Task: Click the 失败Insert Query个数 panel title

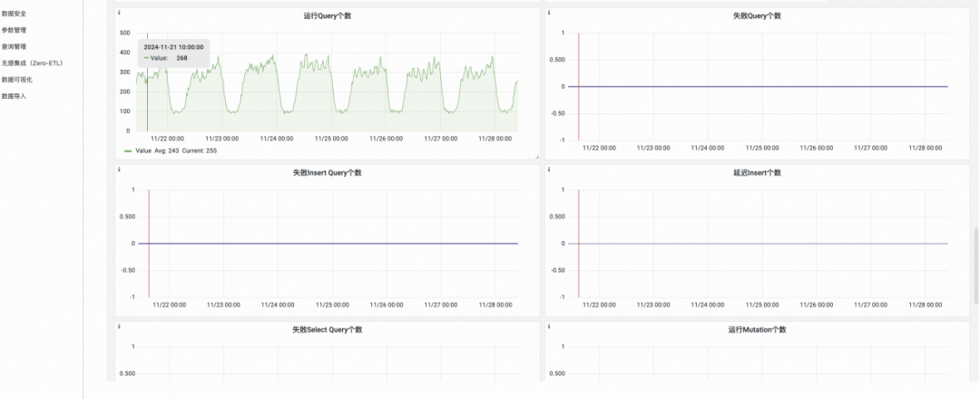Action: pyautogui.click(x=327, y=172)
